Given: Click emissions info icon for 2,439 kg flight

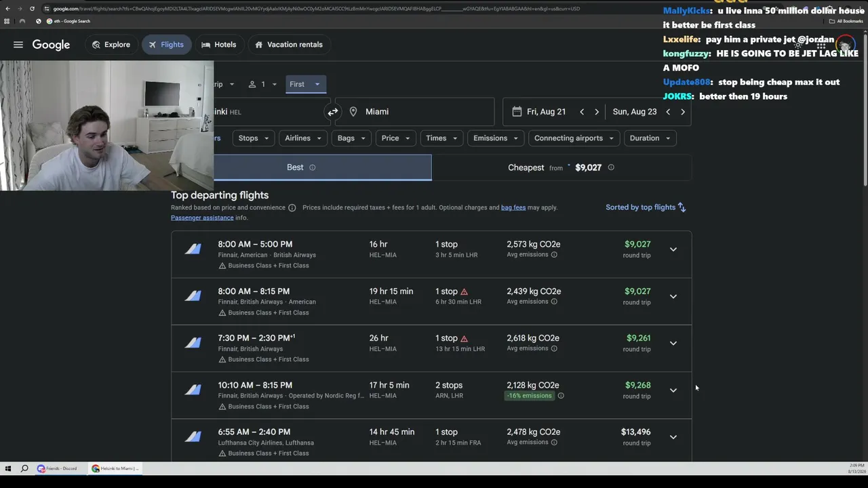Looking at the screenshot, I should pyautogui.click(x=554, y=302).
